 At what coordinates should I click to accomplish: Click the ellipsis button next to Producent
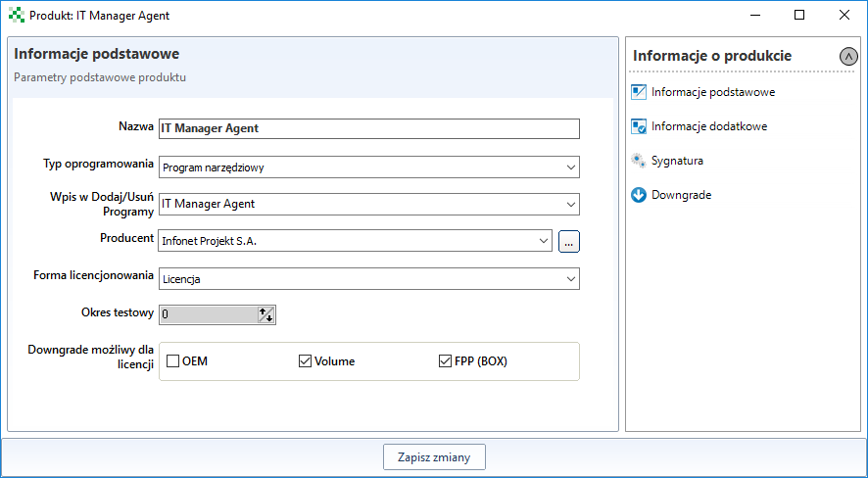click(x=569, y=241)
